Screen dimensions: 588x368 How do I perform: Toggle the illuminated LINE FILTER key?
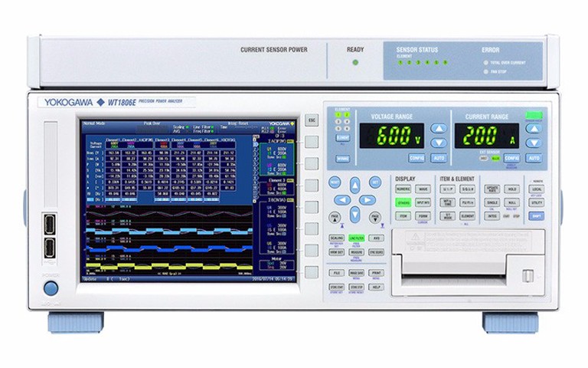356,238
